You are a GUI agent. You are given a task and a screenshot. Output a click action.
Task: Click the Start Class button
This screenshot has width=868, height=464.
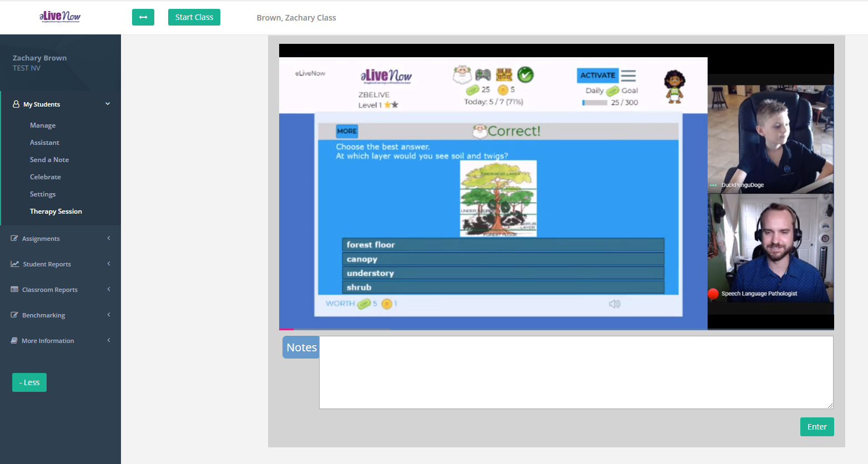point(194,17)
